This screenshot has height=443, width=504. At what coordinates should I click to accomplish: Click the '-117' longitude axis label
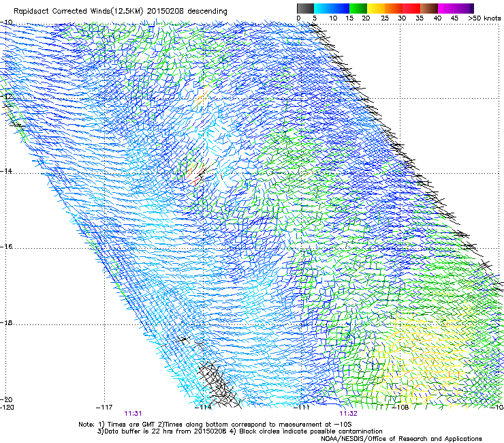click(x=104, y=408)
